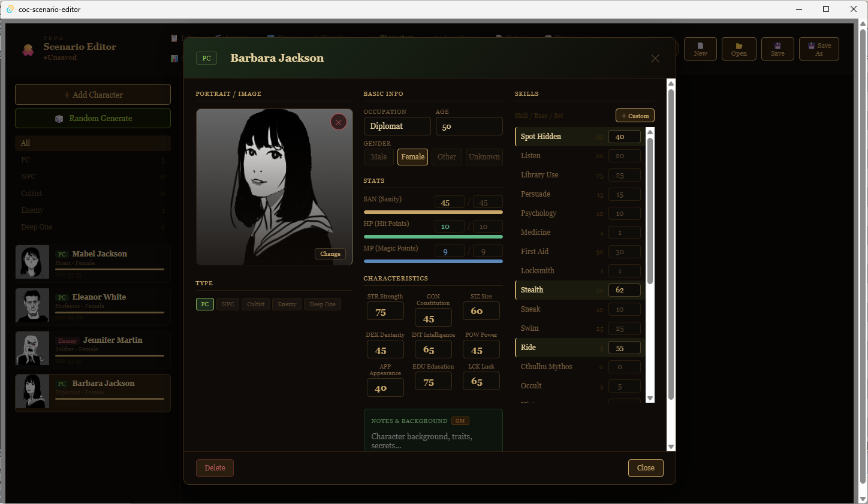Screen dimensions: 868x504
Task: Click the current MP value field
Action: 449,252
